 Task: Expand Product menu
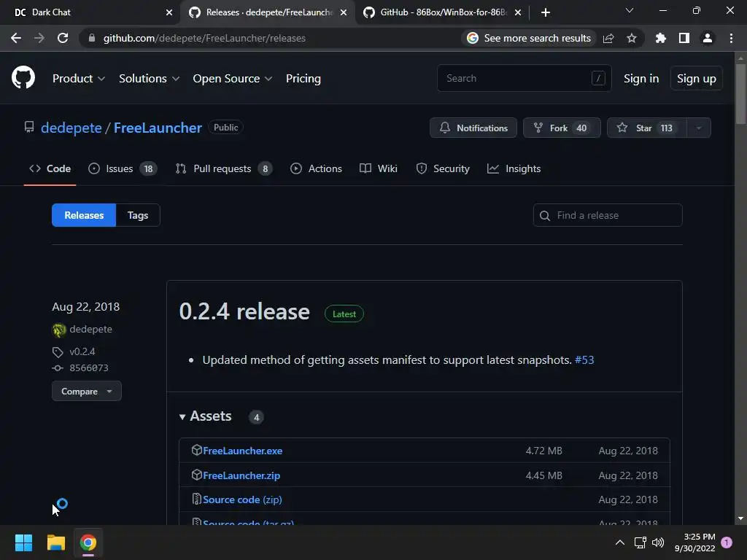79,79
